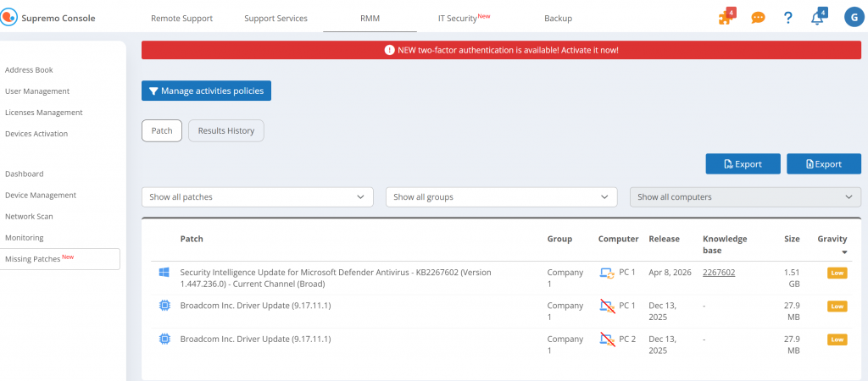Click the chip icon of first Broadcom Driver Update row
Screen dimensions: 868x381
[164, 306]
